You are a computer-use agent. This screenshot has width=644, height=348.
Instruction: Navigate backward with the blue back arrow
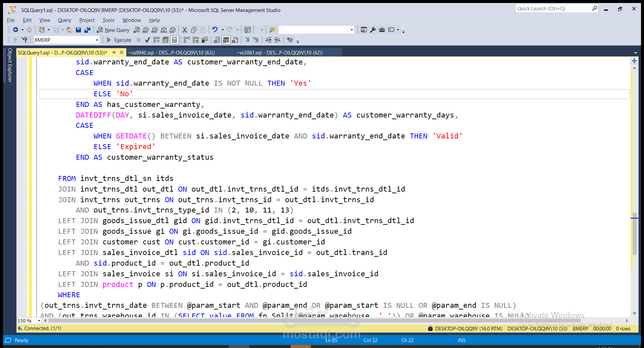pos(15,30)
